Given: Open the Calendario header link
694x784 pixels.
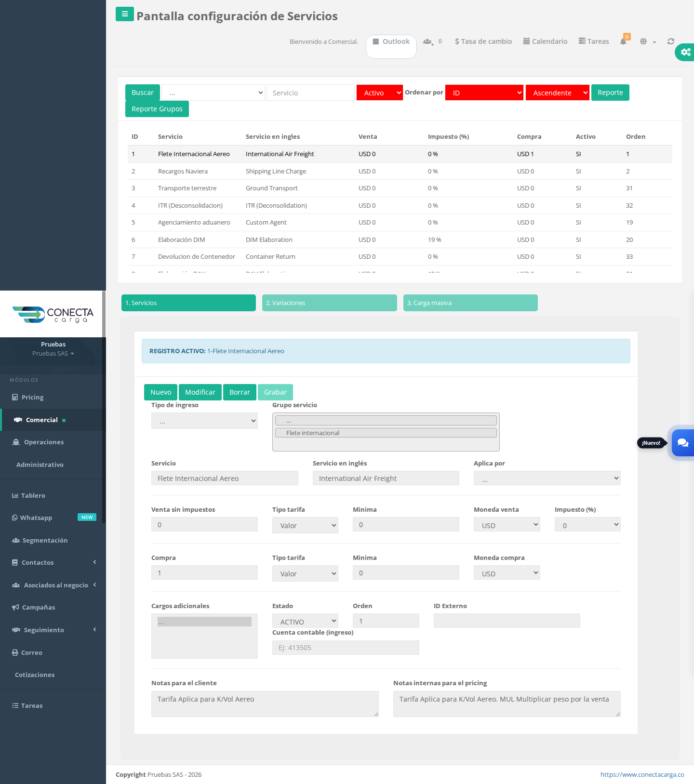Looking at the screenshot, I should [x=545, y=41].
